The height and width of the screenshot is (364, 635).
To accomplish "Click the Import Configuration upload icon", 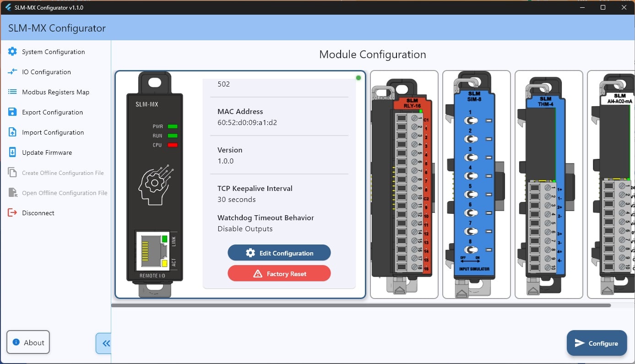I will click(x=12, y=132).
